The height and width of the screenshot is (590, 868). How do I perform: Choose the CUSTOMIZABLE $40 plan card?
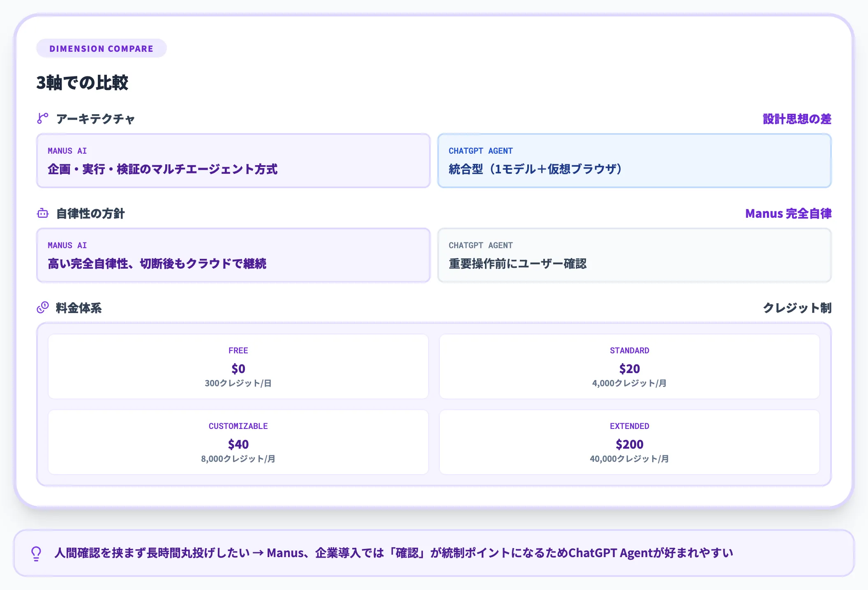pos(238,442)
